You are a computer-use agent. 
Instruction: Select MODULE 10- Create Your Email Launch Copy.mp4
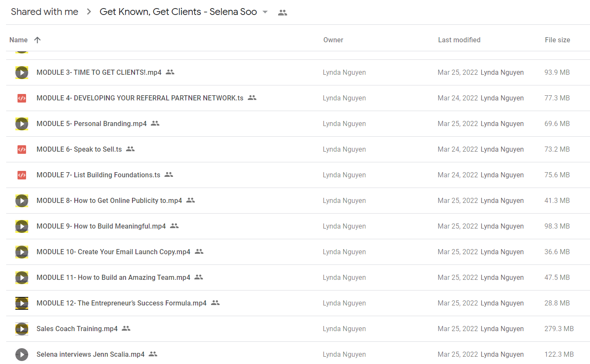point(114,252)
